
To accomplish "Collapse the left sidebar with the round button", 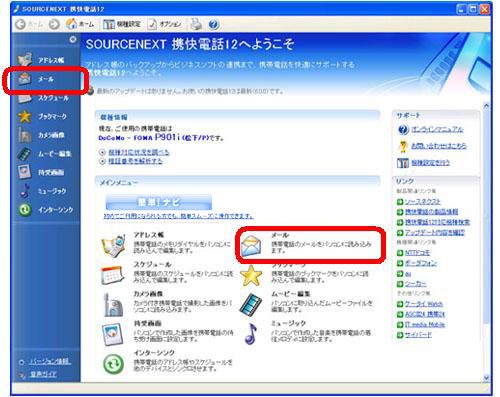I will click(73, 40).
